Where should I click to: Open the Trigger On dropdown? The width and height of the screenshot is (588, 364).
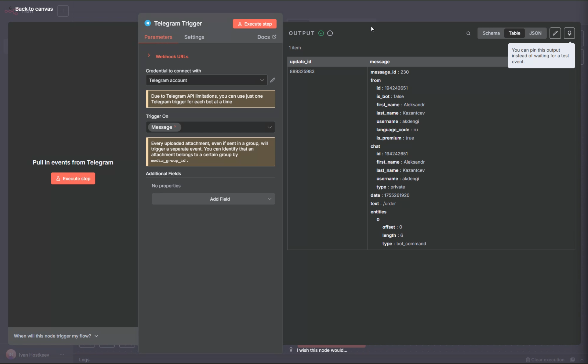tap(269, 127)
